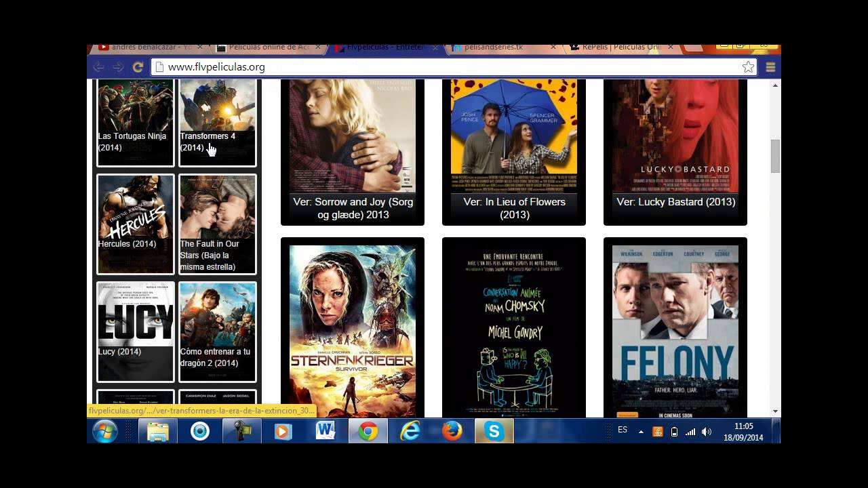
Task: Open the camcorder app in the taskbar
Action: 242,431
